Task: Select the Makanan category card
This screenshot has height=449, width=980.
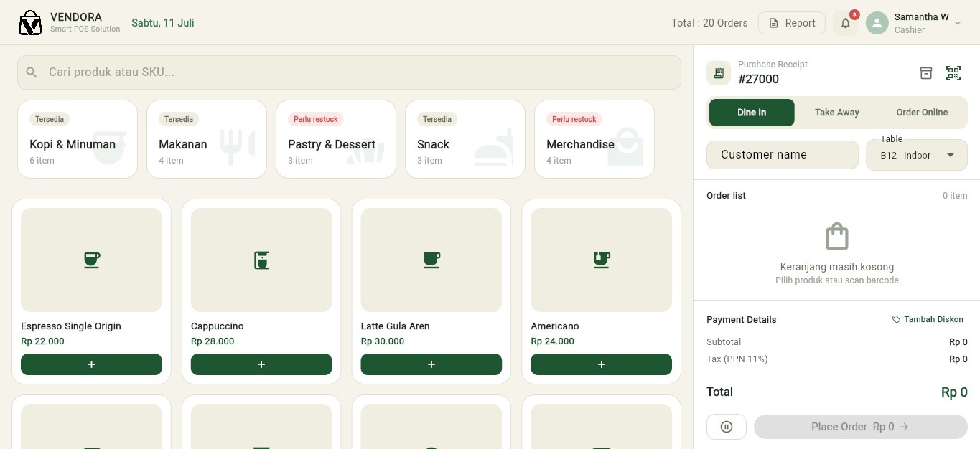Action: (207, 139)
